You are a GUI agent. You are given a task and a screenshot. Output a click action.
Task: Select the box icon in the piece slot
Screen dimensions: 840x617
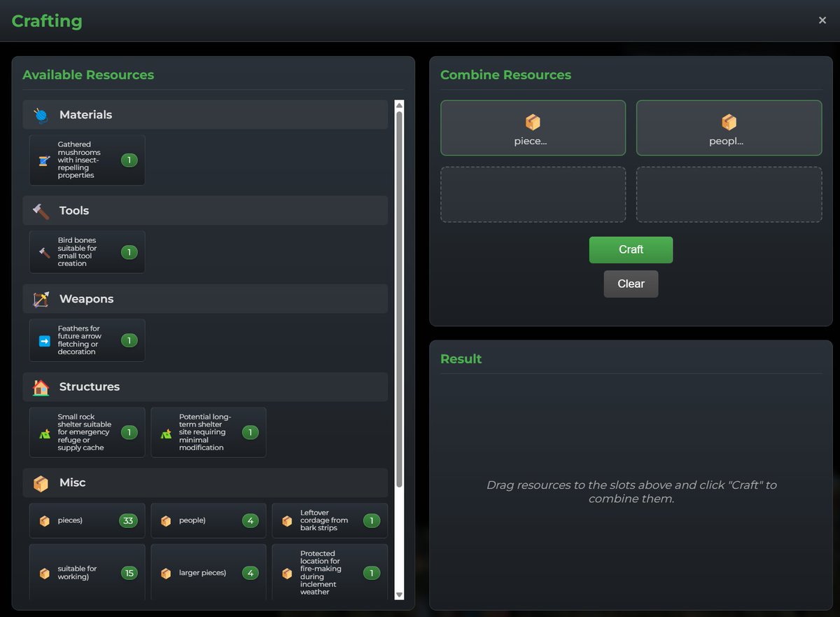533,120
